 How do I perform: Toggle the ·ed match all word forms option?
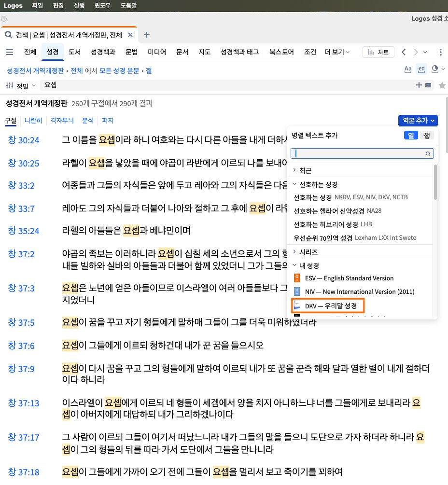tap(421, 69)
